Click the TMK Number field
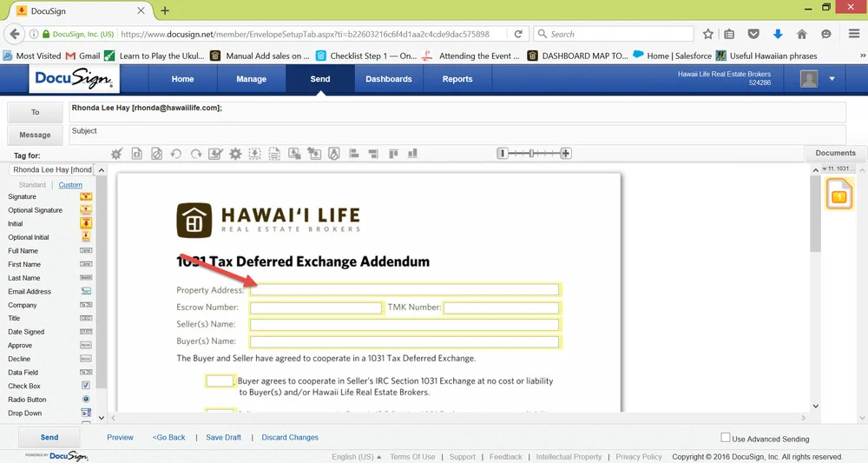Image resolution: width=868 pixels, height=463 pixels. 501,308
